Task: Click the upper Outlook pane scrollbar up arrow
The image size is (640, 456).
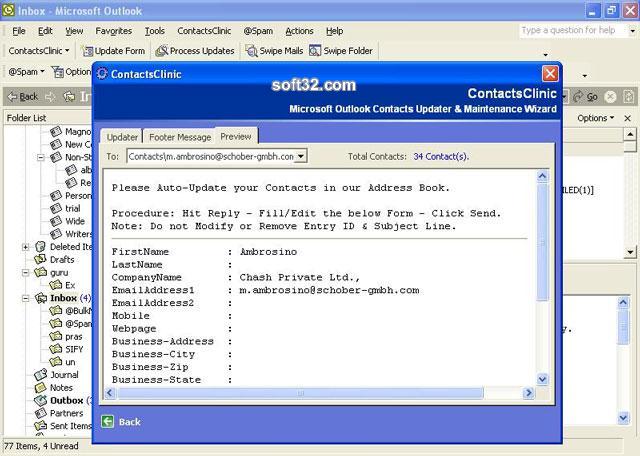Action: (x=630, y=134)
